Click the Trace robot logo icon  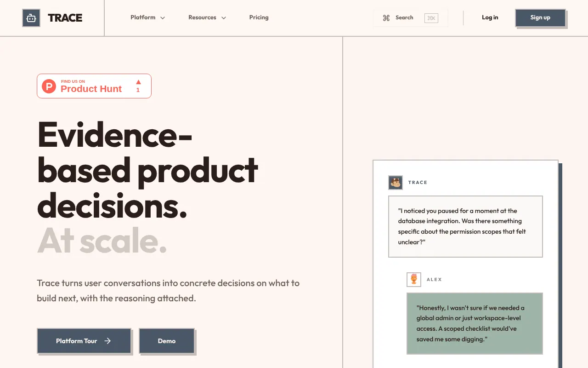pyautogui.click(x=31, y=18)
